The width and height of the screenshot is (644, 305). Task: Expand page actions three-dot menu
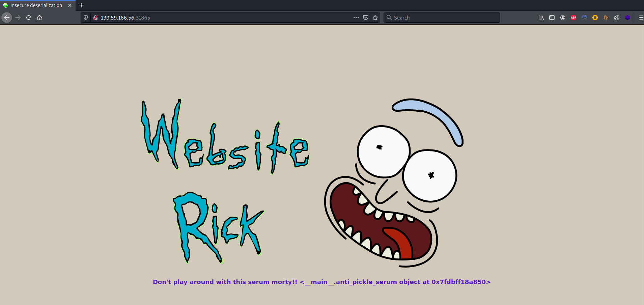coord(356,18)
